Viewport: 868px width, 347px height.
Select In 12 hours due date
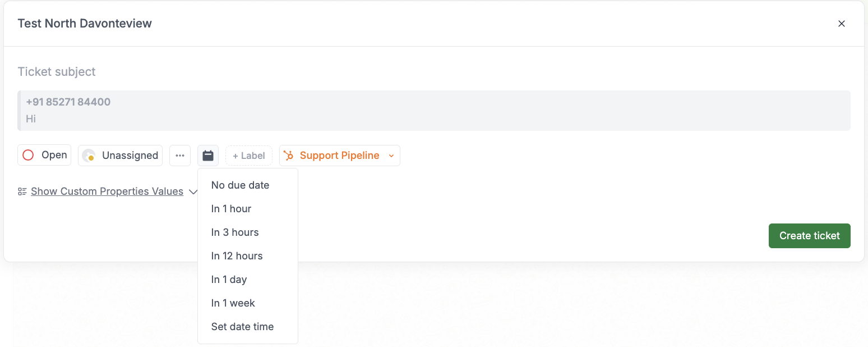coord(237,255)
